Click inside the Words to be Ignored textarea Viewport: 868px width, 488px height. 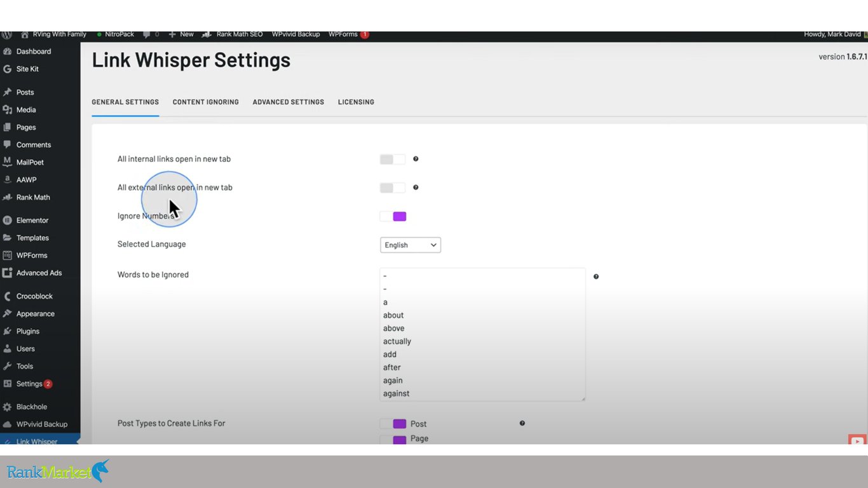click(482, 334)
